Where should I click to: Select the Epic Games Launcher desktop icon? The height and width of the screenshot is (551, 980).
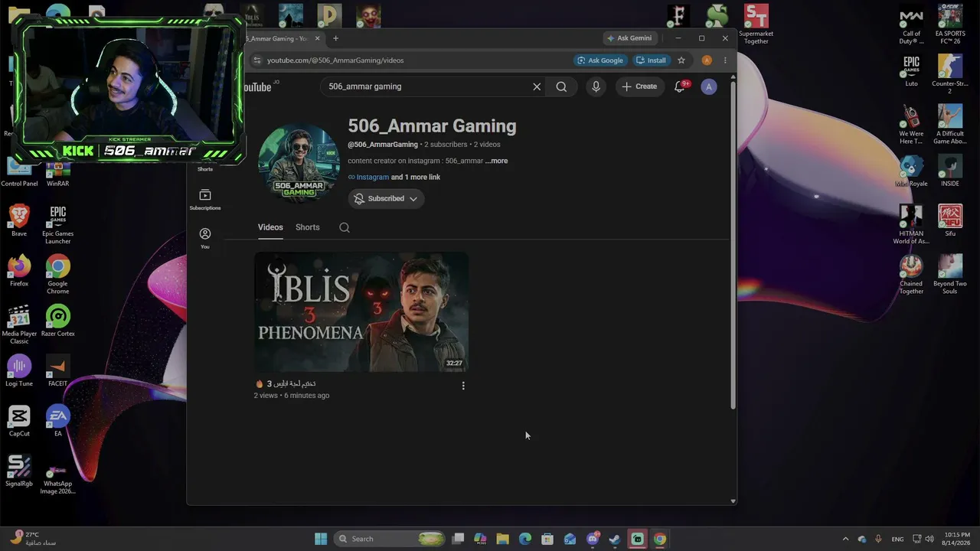(57, 224)
